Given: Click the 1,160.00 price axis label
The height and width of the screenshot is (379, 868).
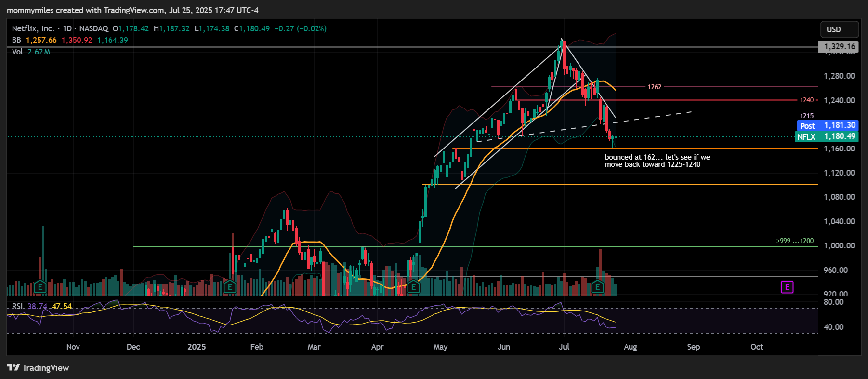Looking at the screenshot, I should coord(839,149).
